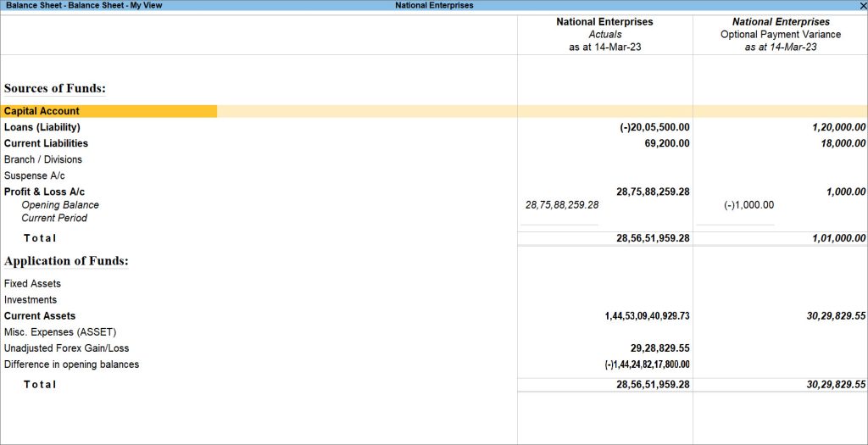Click the Total label under Application

[x=40, y=385]
